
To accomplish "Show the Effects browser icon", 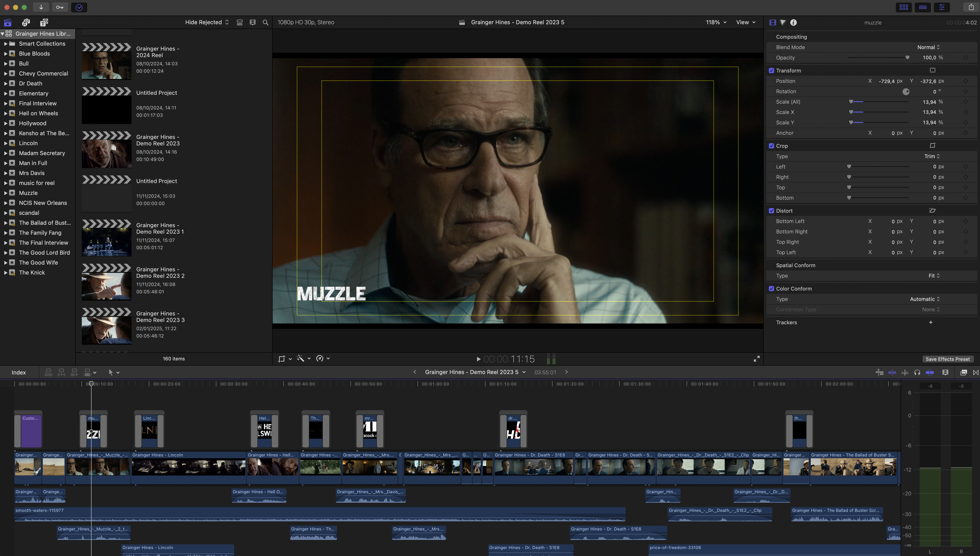I will (x=964, y=372).
